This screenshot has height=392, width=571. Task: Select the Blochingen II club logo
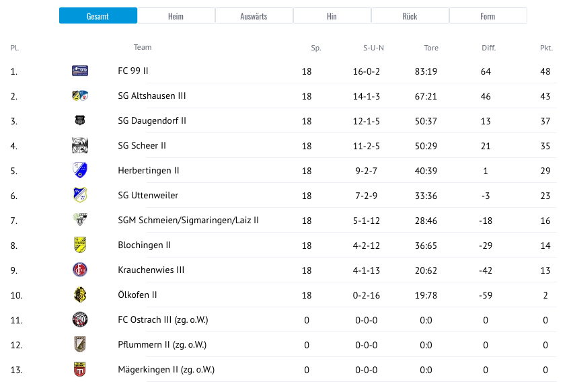(x=79, y=245)
